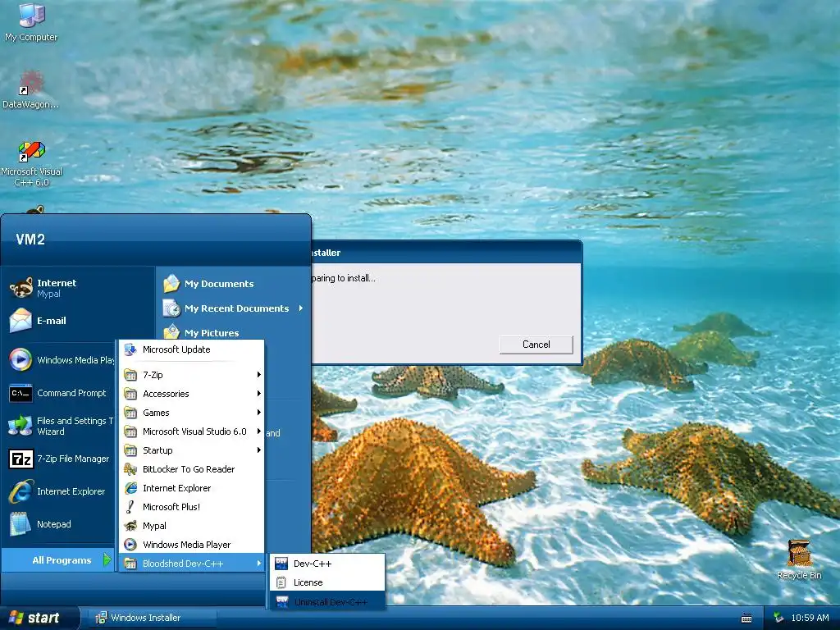Image resolution: width=840 pixels, height=630 pixels.
Task: Select Uninstall Dev-C++ menu entry
Action: [x=327, y=601]
